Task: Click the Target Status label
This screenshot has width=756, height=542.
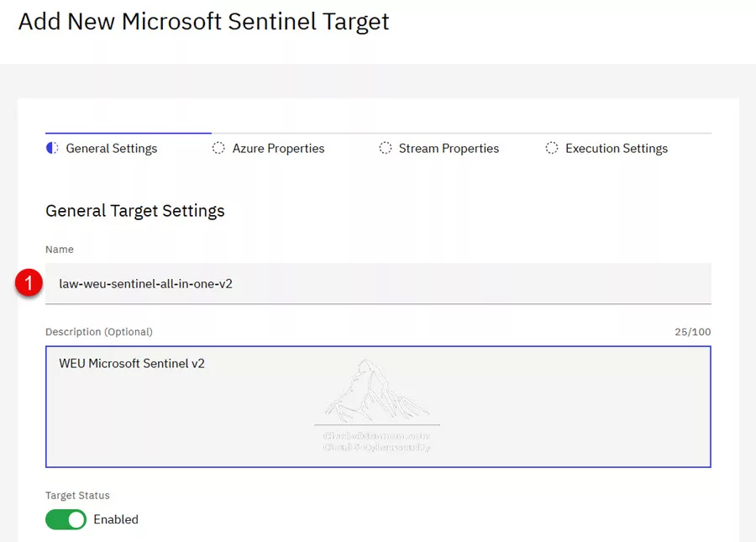Action: 77,495
